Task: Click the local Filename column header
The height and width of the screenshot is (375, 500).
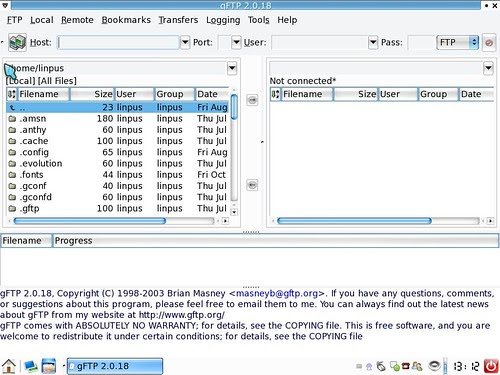Action: tap(43, 94)
